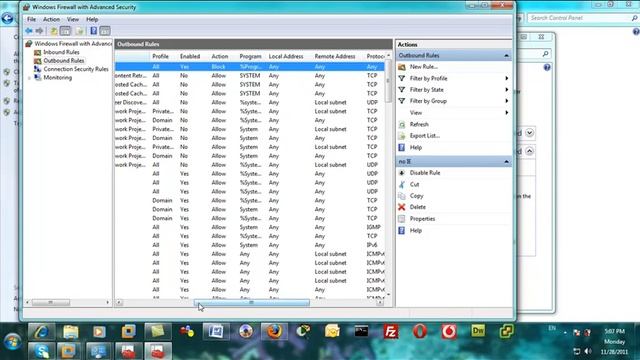Select Connection Security Rules in tree

(76, 69)
